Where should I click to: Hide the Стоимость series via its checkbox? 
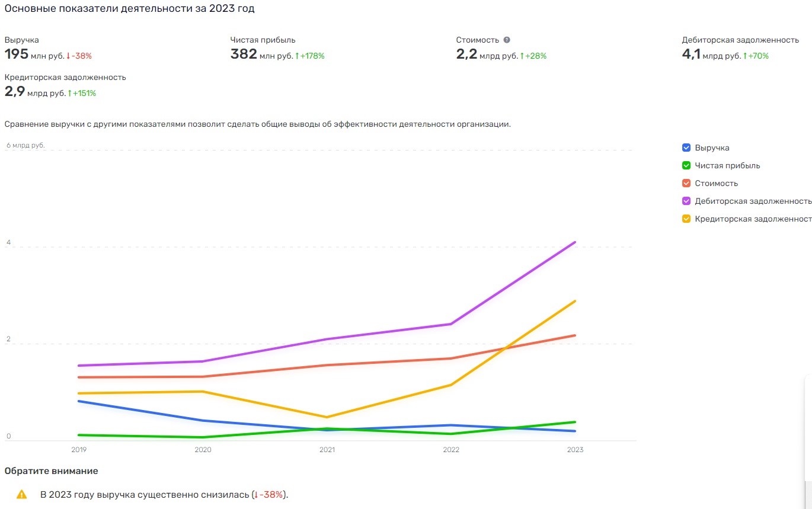[x=686, y=184]
